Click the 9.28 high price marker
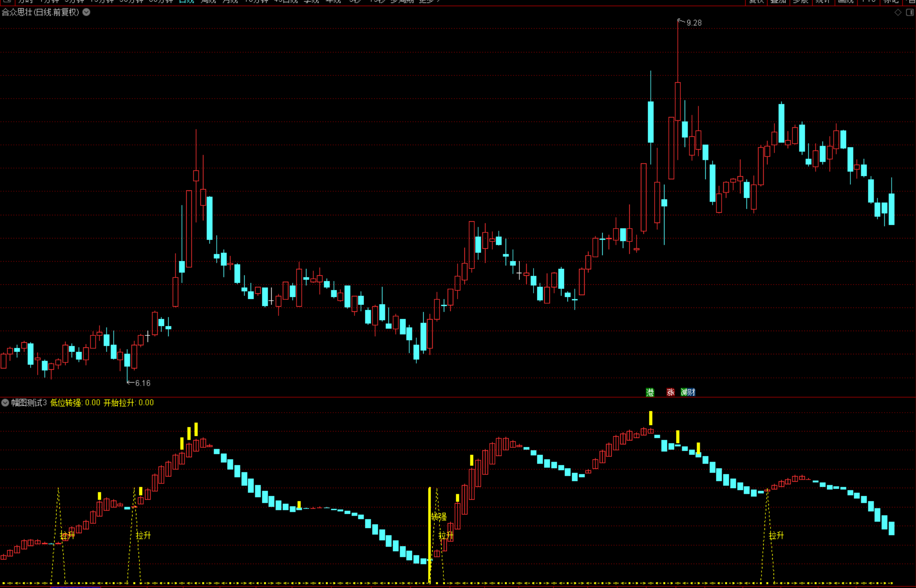Image resolution: width=916 pixels, height=588 pixels. pyautogui.click(x=694, y=23)
